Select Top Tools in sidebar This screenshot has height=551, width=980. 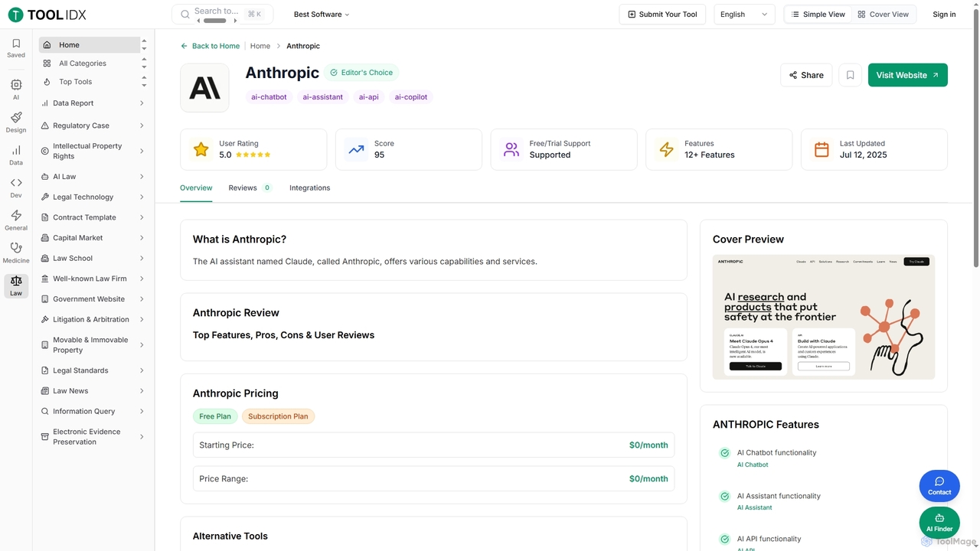click(x=89, y=82)
